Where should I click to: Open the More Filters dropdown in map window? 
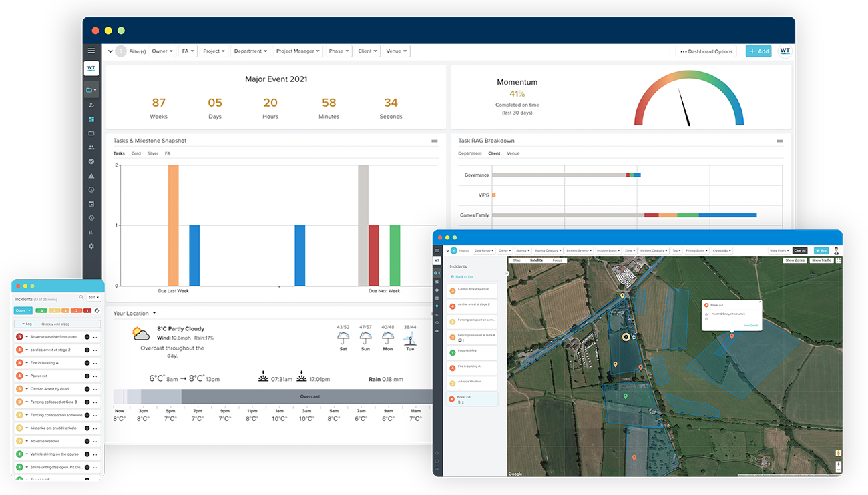pyautogui.click(x=779, y=251)
